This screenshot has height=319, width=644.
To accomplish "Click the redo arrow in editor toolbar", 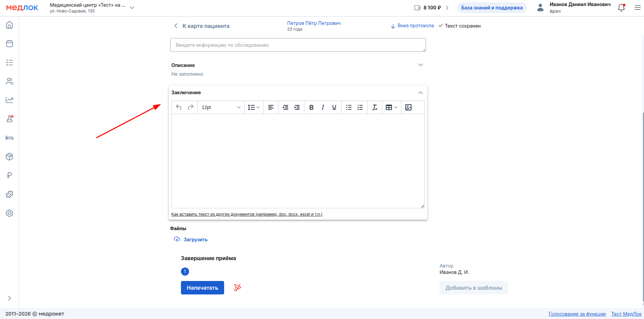I will (x=191, y=107).
